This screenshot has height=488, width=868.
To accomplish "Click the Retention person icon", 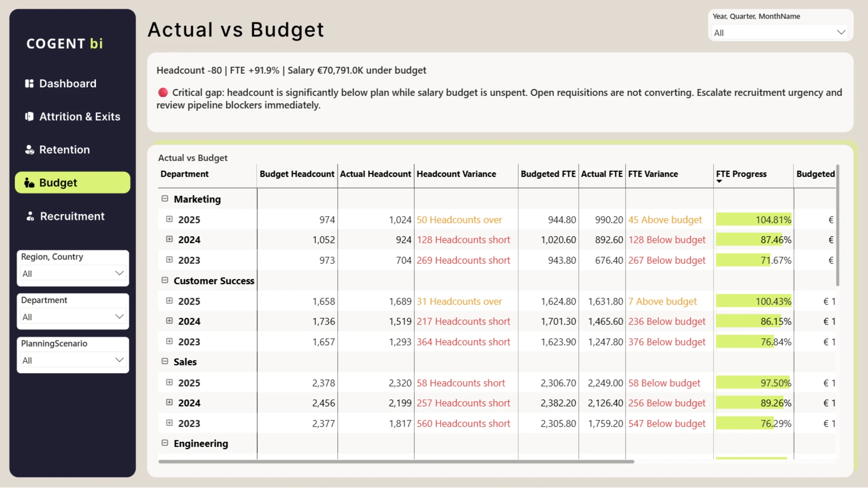I will pyautogui.click(x=29, y=150).
